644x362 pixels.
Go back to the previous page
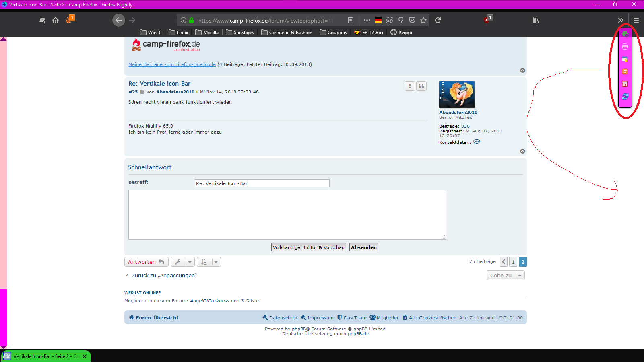point(118,20)
